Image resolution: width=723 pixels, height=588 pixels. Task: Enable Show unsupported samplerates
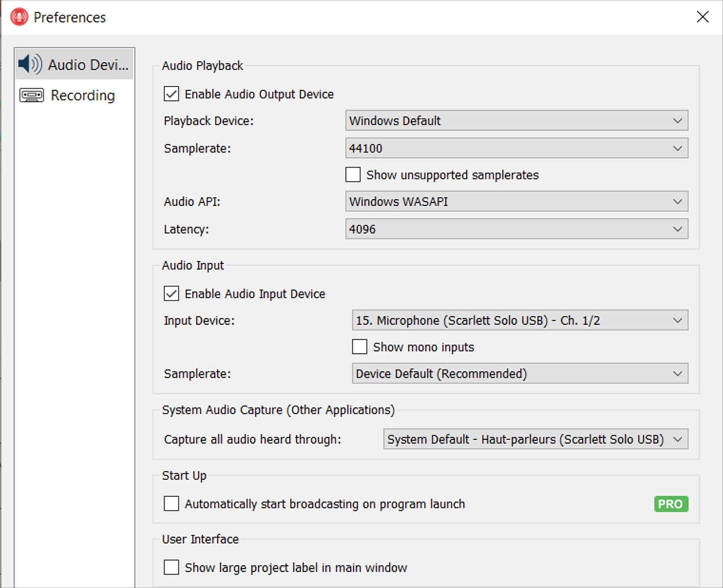point(353,175)
